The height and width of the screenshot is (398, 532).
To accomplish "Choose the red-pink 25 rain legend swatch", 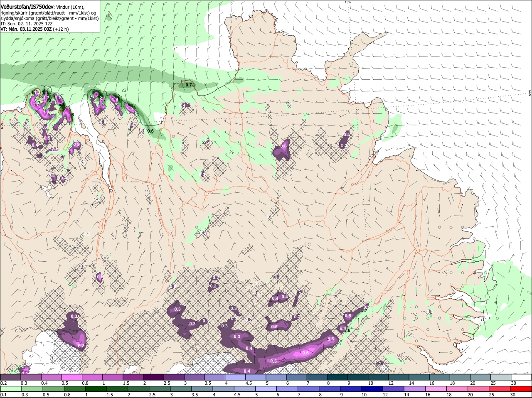I will click(500, 389).
